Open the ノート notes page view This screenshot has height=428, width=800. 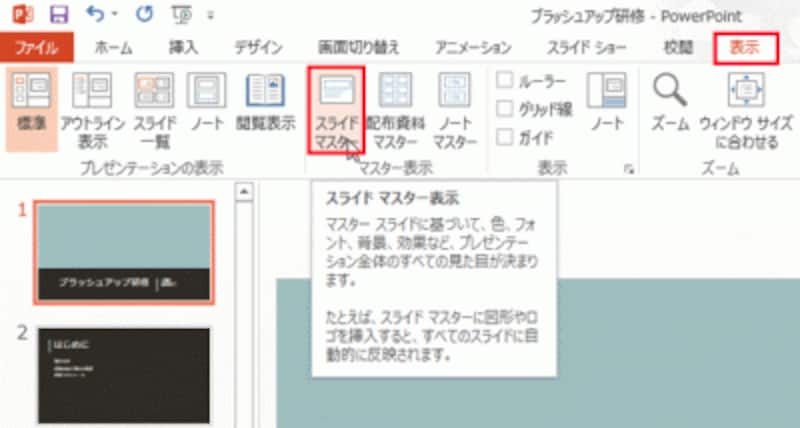207,101
